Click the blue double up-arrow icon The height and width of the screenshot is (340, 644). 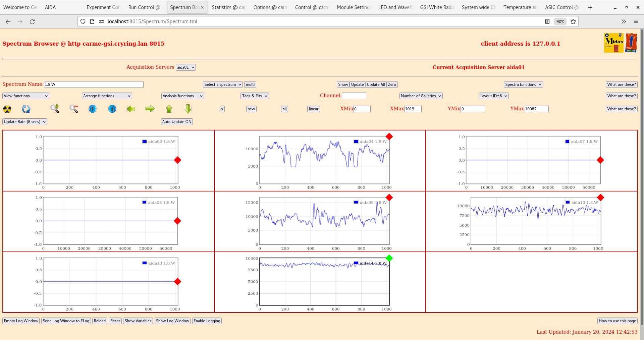click(x=112, y=109)
